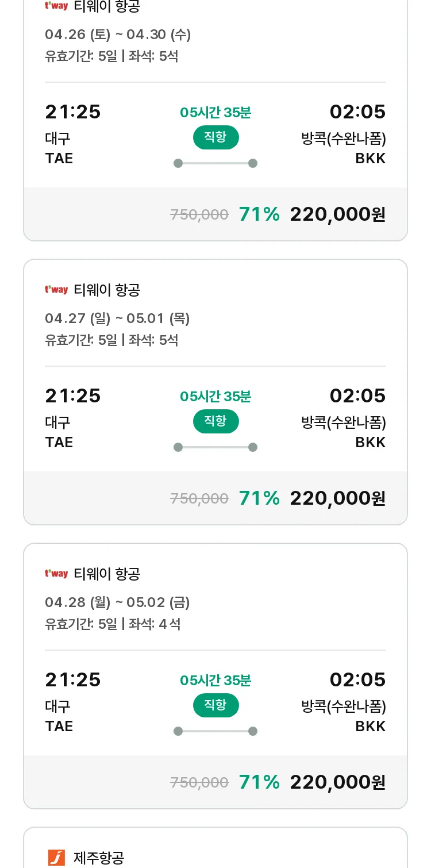Tap 티웨이 항공 name on 04.28 card
Viewport: 431px width, 868px height.
[107, 574]
